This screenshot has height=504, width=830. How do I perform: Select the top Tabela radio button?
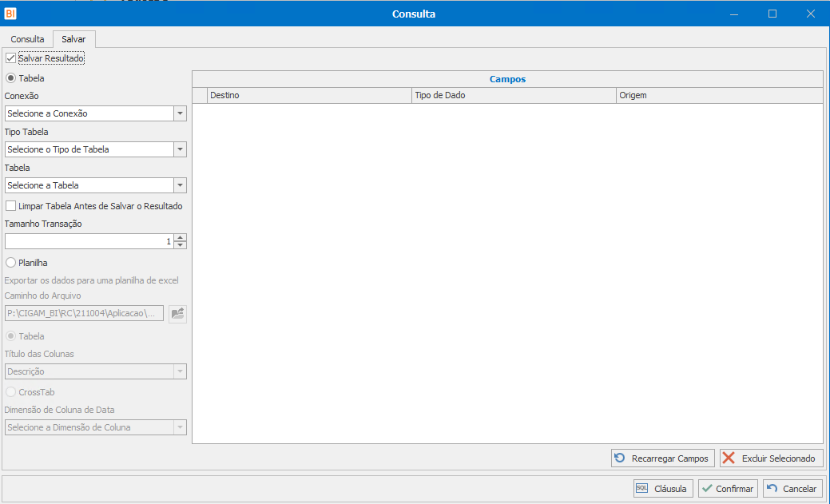click(x=10, y=78)
